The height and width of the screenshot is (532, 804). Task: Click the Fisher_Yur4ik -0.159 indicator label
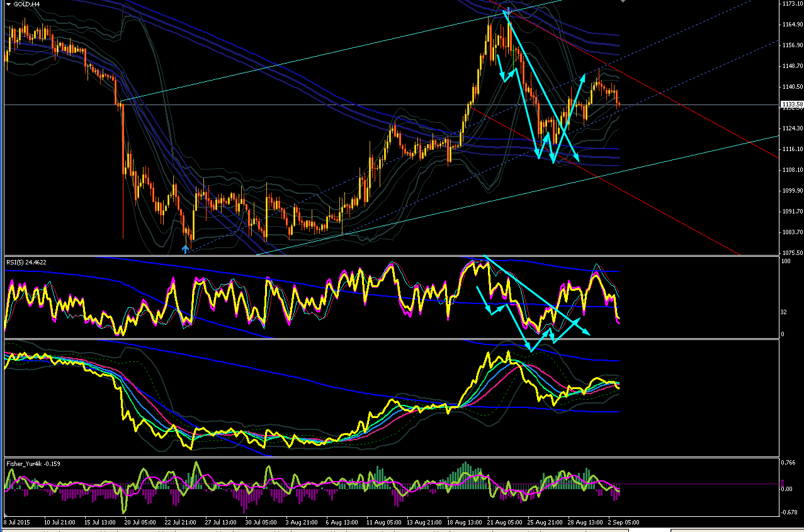[31, 463]
